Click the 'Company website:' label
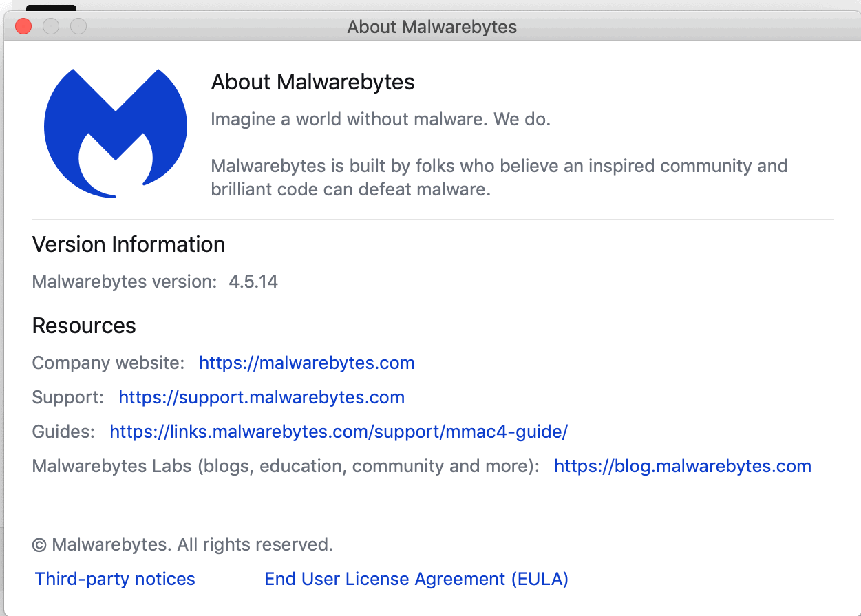Screen dimensions: 861x616 point(108,363)
